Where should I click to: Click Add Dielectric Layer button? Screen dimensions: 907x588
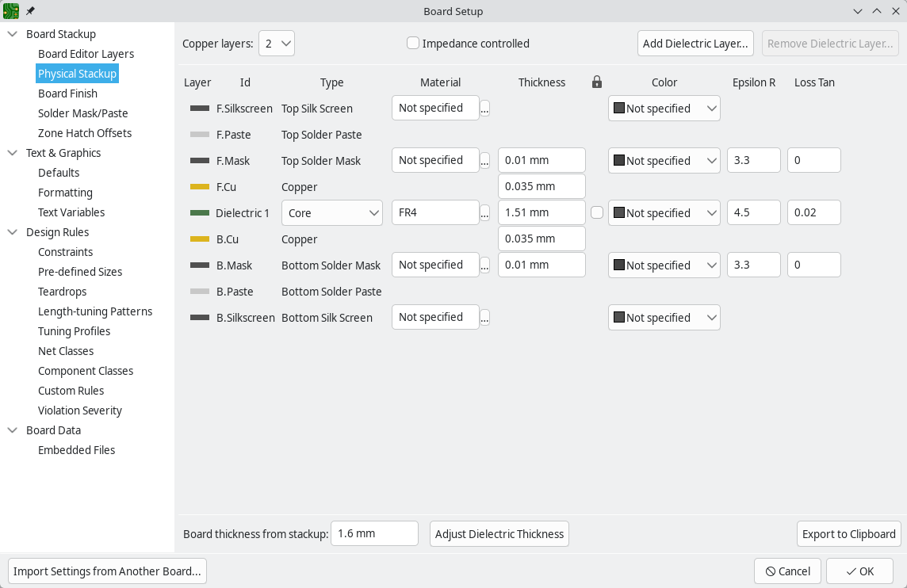point(695,44)
